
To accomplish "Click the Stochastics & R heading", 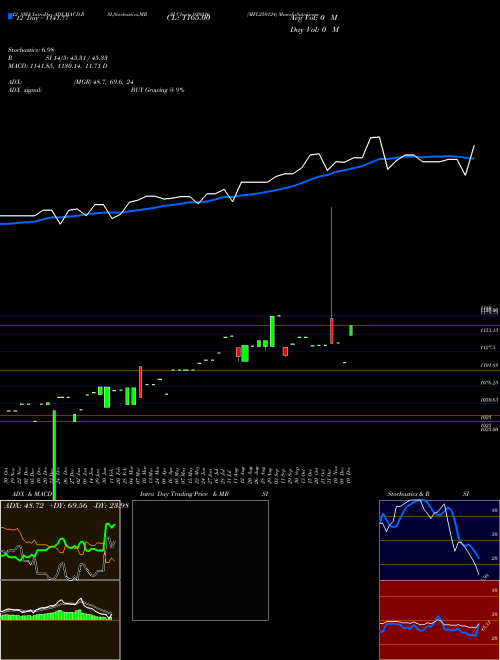I will point(408,494).
